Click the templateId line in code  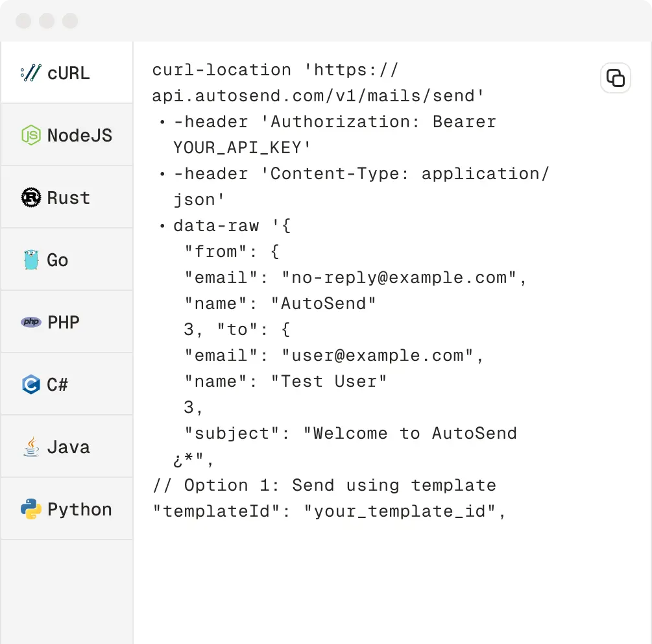(x=329, y=512)
